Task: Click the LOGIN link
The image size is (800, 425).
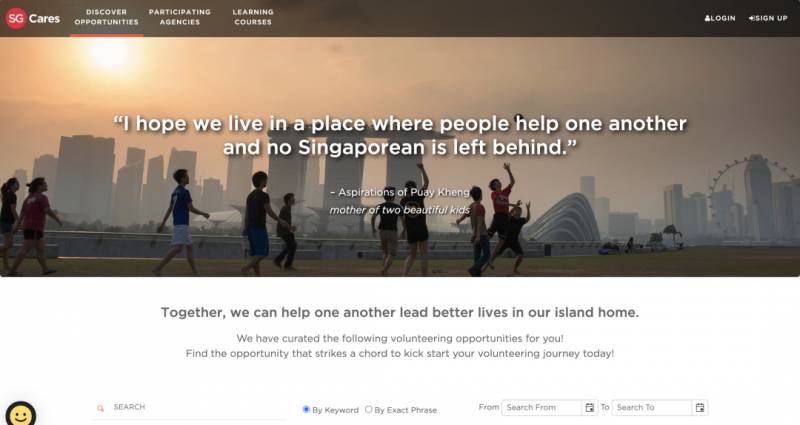Action: pyautogui.click(x=720, y=18)
